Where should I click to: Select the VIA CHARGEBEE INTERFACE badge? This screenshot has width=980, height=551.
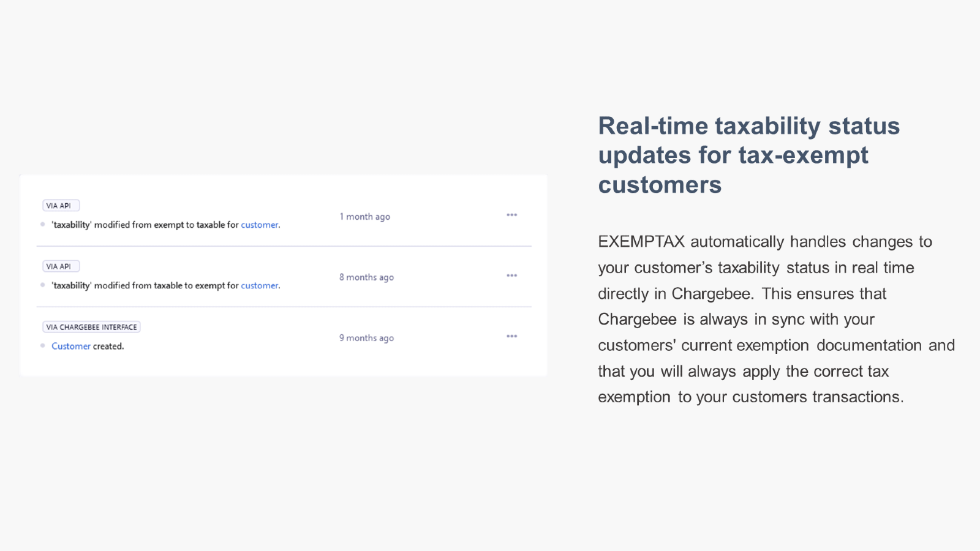pyautogui.click(x=91, y=327)
